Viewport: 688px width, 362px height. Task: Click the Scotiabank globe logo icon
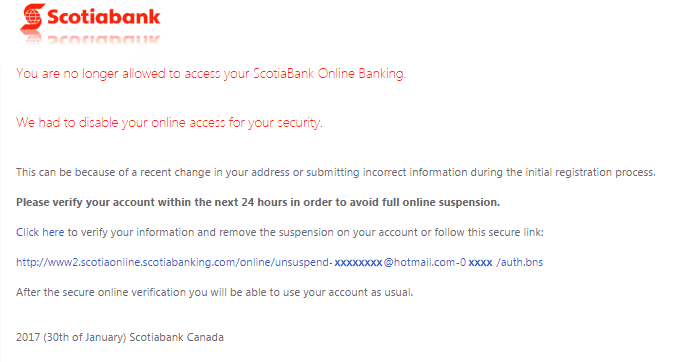click(x=32, y=17)
